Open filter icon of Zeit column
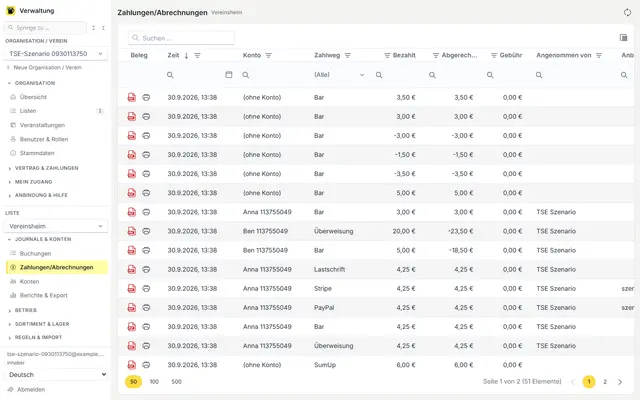The image size is (640, 400). (x=197, y=56)
